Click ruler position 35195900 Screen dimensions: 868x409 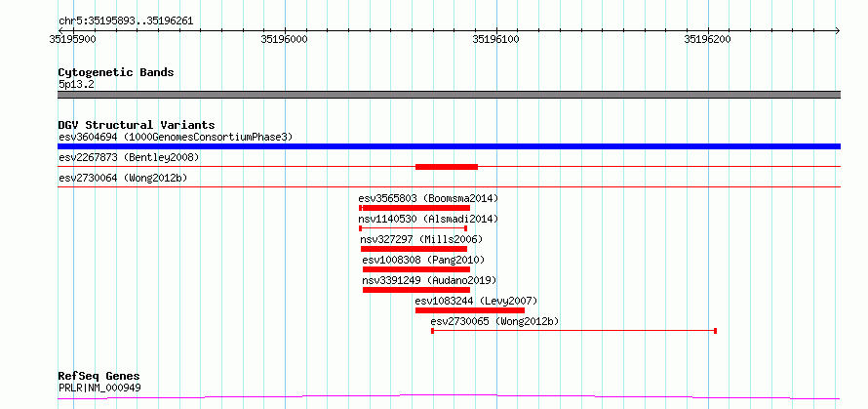point(72,39)
